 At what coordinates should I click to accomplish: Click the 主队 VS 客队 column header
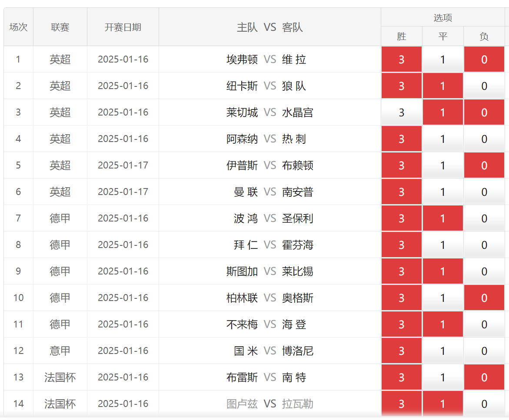(x=270, y=27)
